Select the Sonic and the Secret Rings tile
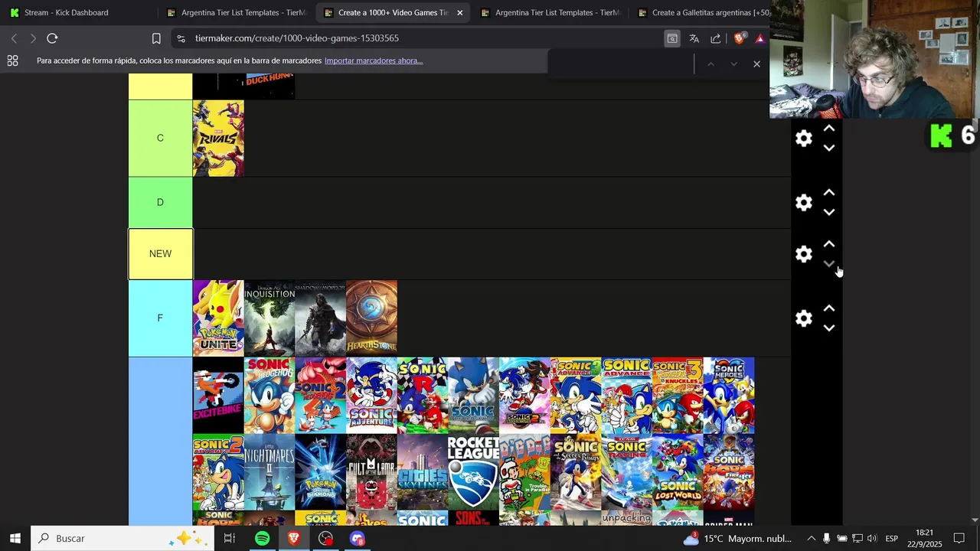The image size is (980, 551). [x=576, y=472]
